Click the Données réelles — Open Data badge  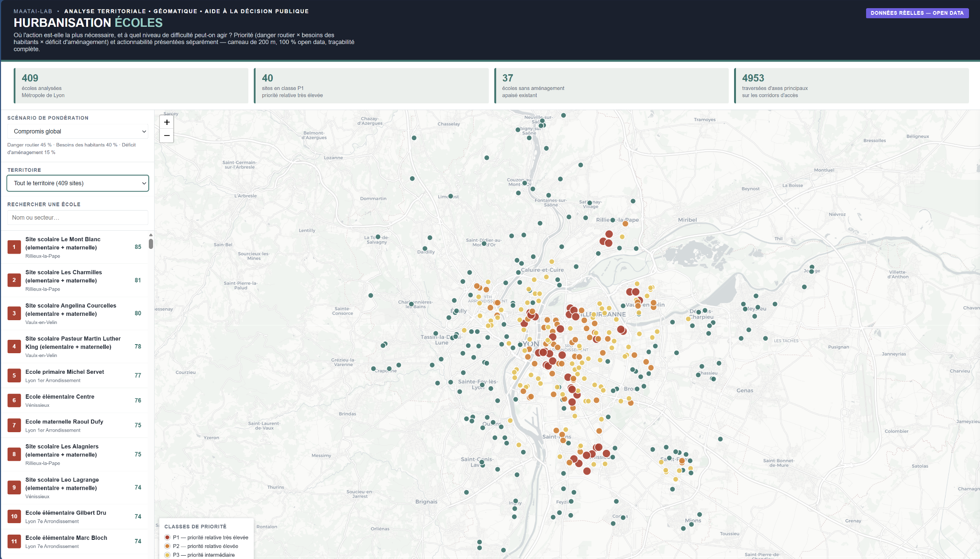click(917, 13)
